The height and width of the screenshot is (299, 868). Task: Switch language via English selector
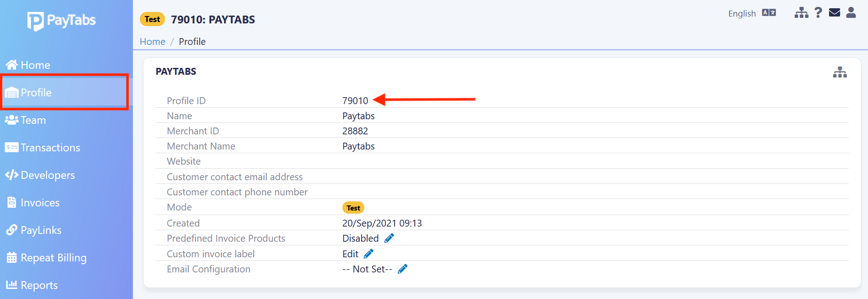(x=742, y=13)
